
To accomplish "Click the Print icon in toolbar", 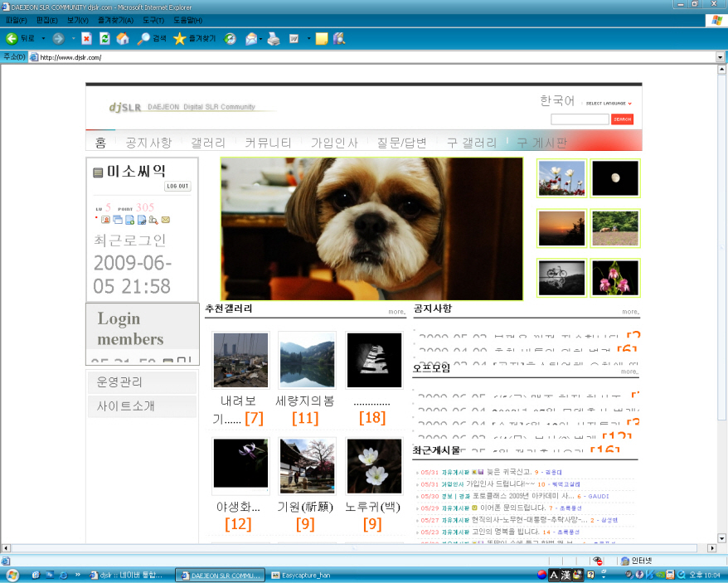I will (x=274, y=38).
